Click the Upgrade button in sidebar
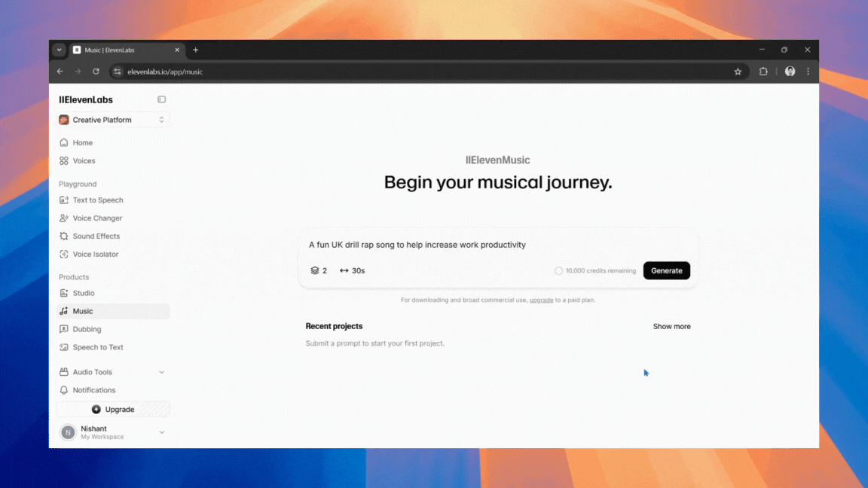 tap(113, 410)
